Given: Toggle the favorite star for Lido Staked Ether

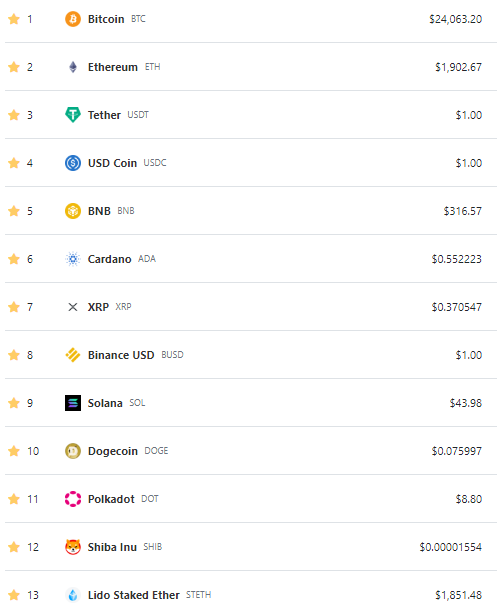Looking at the screenshot, I should [14, 595].
